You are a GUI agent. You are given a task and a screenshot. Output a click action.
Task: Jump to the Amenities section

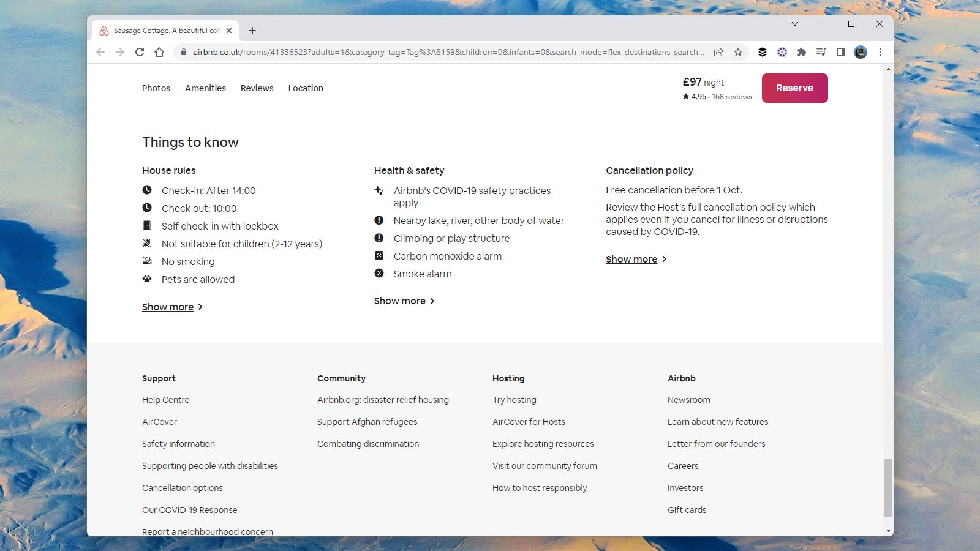(x=205, y=88)
